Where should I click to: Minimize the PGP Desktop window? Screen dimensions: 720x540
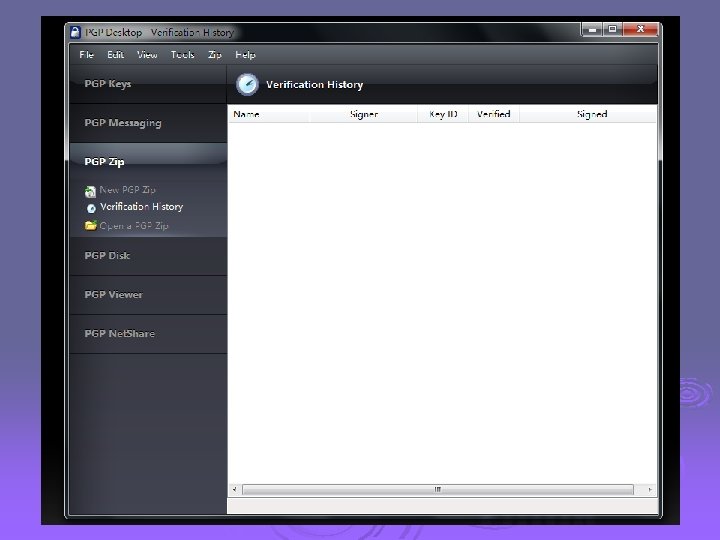592,29
